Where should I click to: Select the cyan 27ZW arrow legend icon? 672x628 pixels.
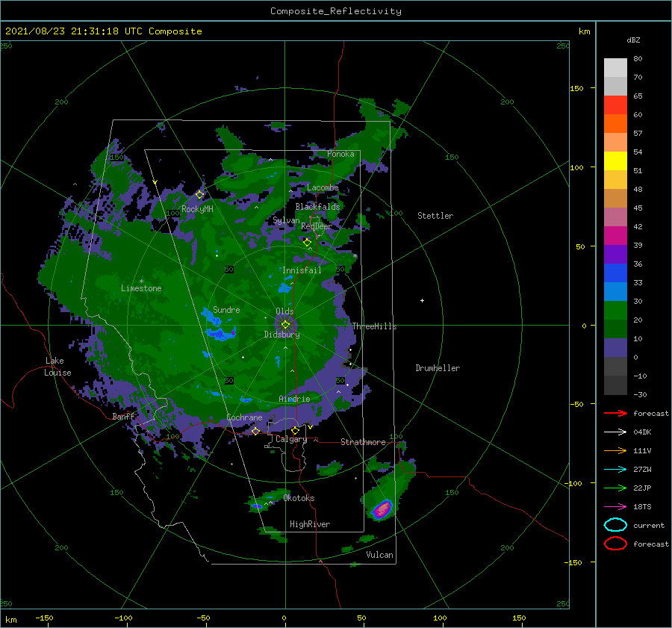click(615, 469)
